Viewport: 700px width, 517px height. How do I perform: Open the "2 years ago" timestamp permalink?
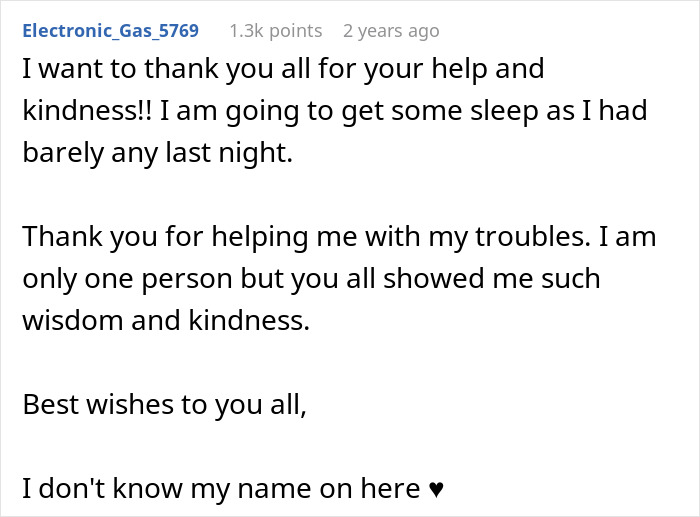(x=390, y=31)
